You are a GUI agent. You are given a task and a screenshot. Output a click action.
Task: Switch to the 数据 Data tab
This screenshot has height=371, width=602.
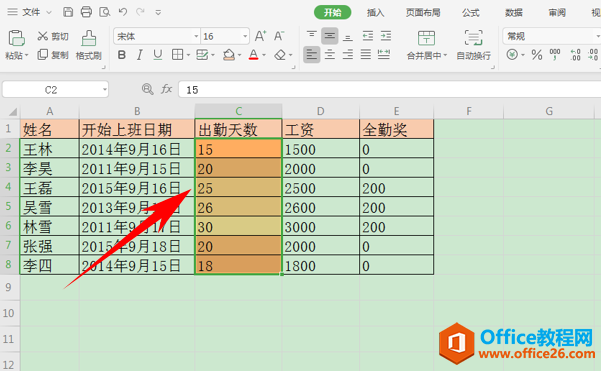[514, 13]
